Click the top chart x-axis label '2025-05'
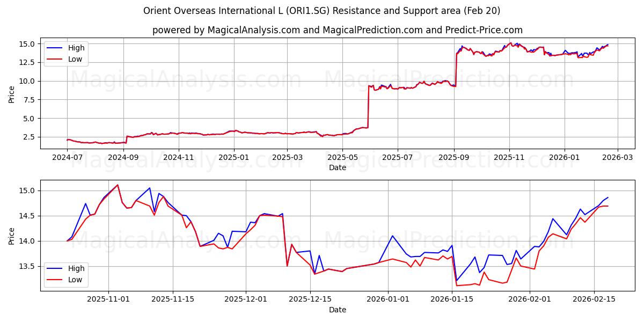The height and width of the screenshot is (322, 644). pos(342,158)
